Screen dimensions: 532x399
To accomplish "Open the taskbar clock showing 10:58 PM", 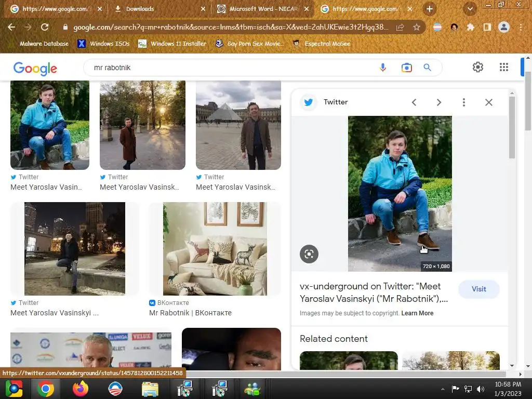I will point(508,389).
